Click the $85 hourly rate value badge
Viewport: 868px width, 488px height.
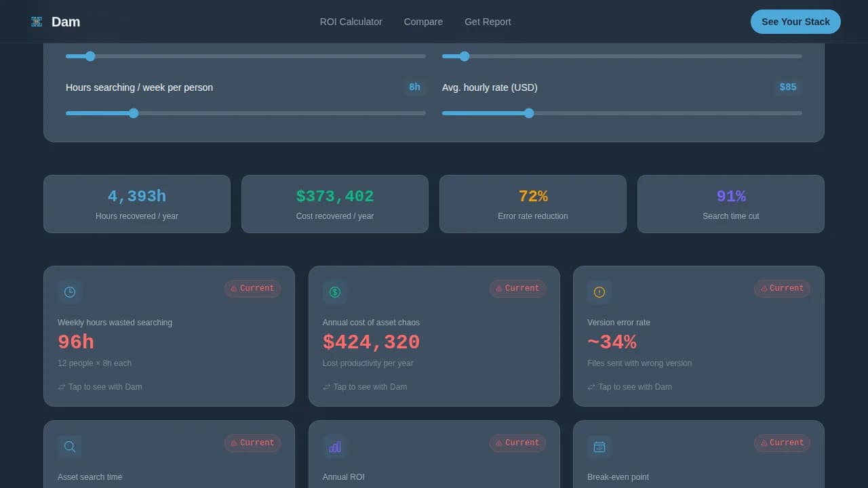pos(788,87)
